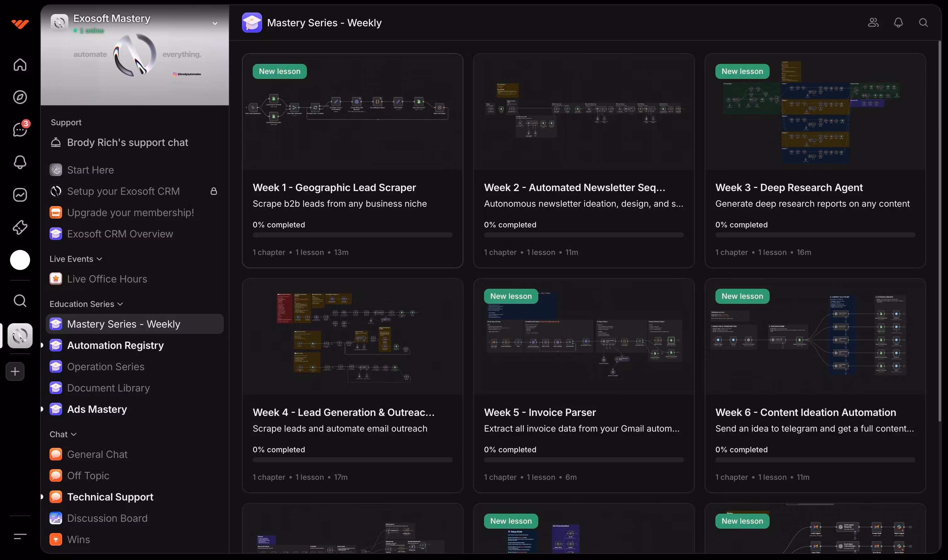The height and width of the screenshot is (560, 948).
Task: Click the search magnifier in the header
Action: point(923,23)
